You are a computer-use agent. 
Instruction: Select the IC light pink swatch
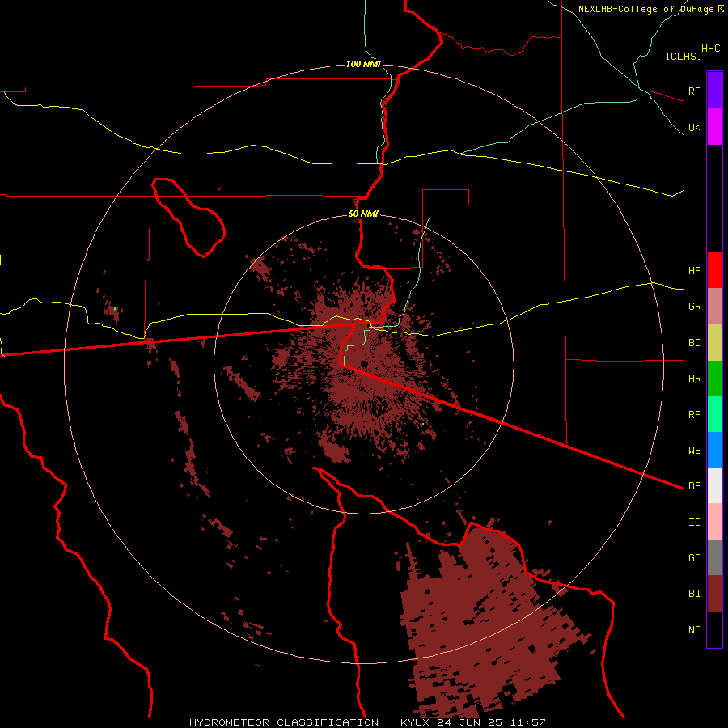[714, 522]
